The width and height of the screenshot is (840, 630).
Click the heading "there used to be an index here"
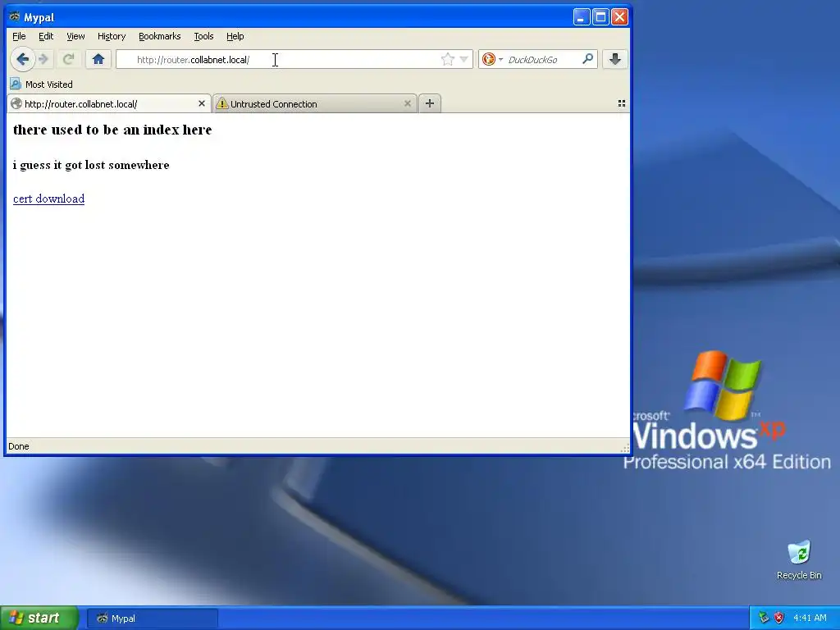112,130
